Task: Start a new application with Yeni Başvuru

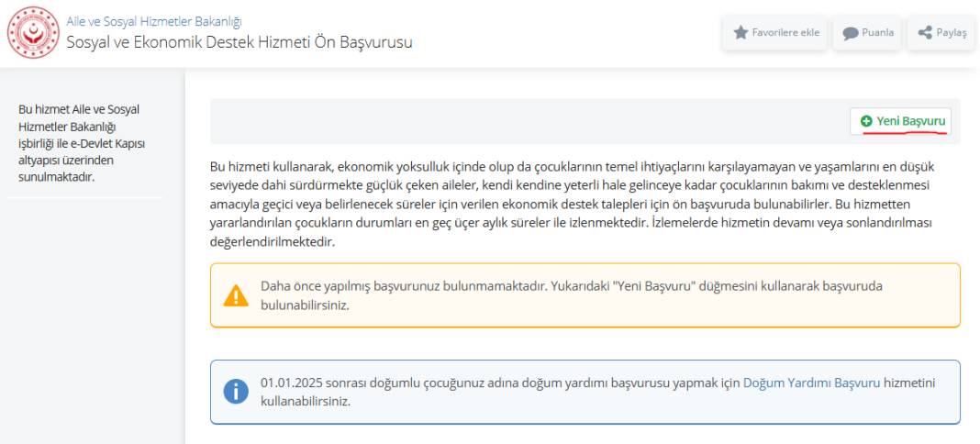Action: (x=900, y=121)
